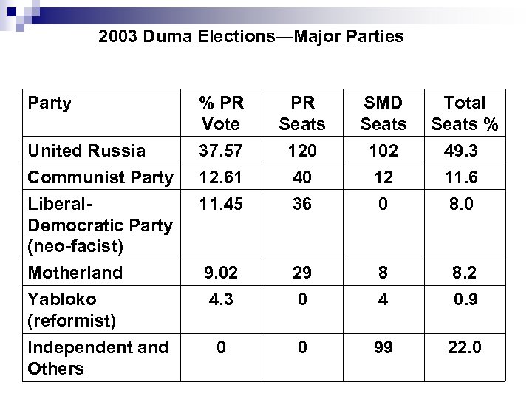This screenshot has width=532, height=399.
Task: Click the "Liberal-Democratic Party (neo-facist)" cell
Action: (100, 225)
